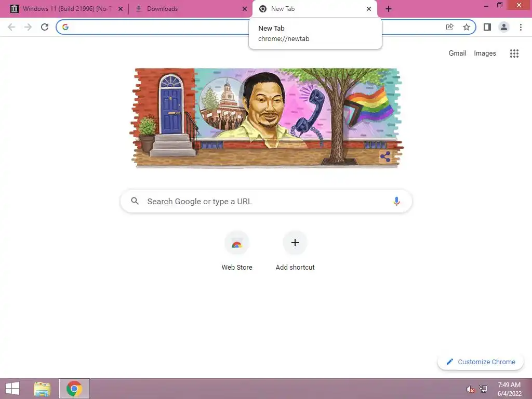This screenshot has height=399, width=532.
Task: Go forward using the forward arrow
Action: [28, 27]
